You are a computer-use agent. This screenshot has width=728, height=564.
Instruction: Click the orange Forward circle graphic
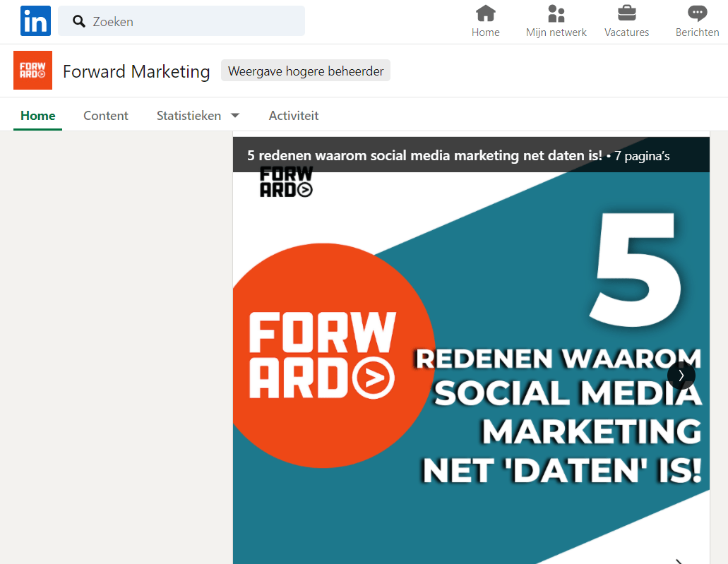tap(332, 353)
